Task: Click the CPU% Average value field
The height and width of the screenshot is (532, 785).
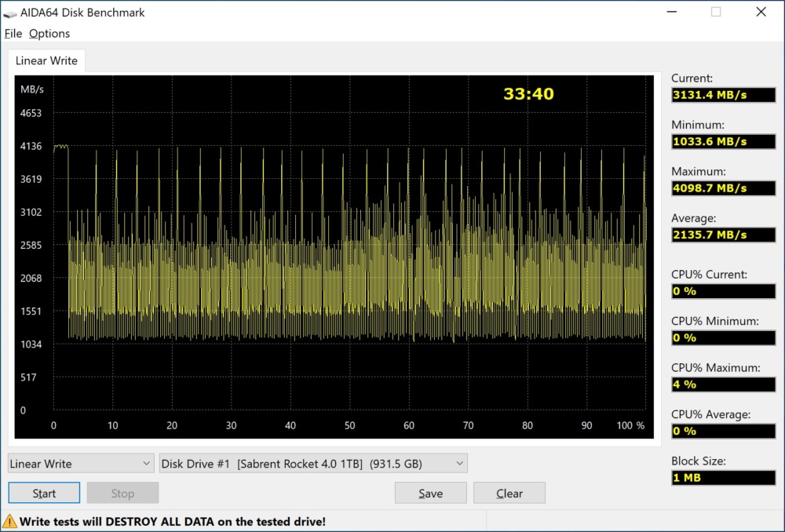Action: 723,431
